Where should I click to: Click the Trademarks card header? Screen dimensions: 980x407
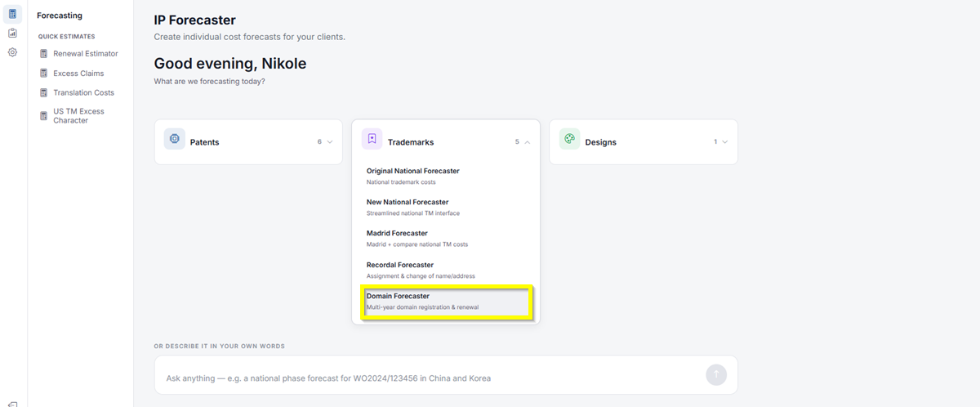tap(446, 141)
